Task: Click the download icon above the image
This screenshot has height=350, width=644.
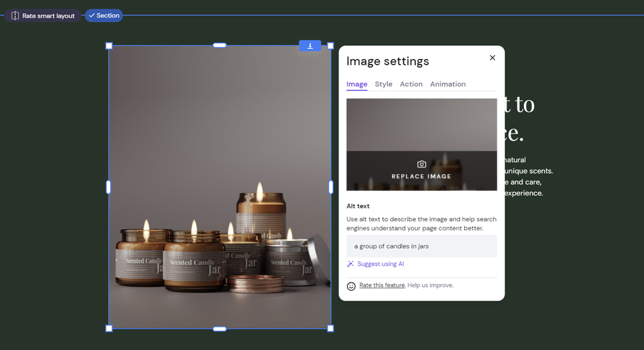Action: pos(310,46)
